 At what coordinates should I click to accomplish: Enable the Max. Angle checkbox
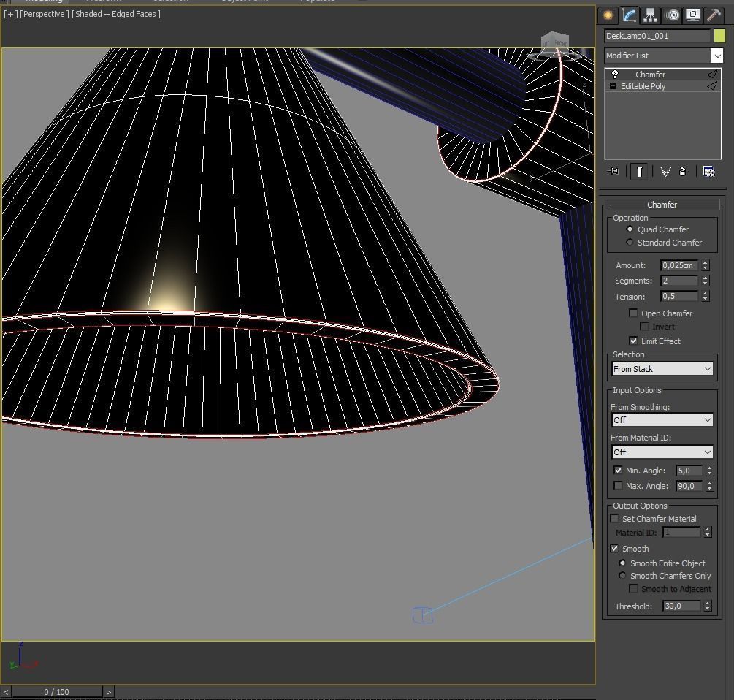tap(618, 486)
